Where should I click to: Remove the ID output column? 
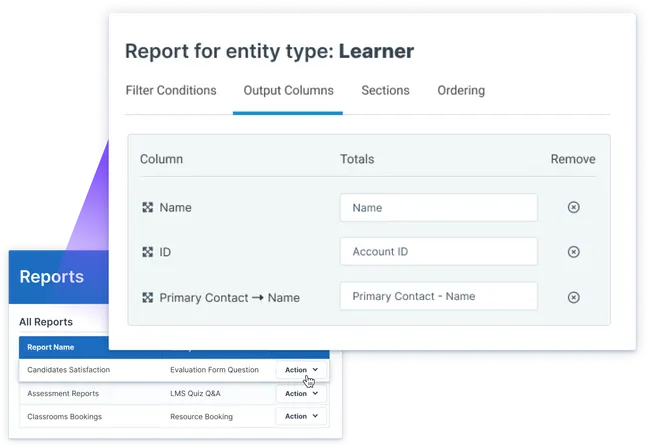tap(573, 252)
